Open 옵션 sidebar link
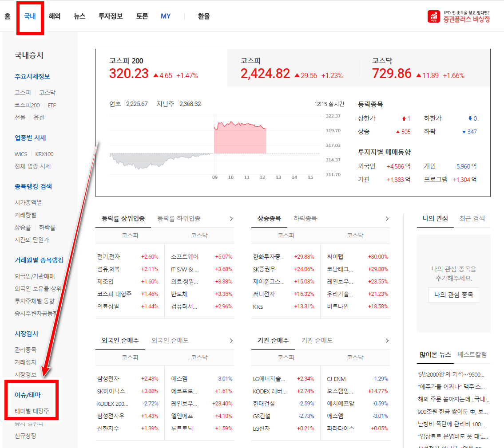Image resolution: width=504 pixels, height=448 pixels. tap(39, 118)
